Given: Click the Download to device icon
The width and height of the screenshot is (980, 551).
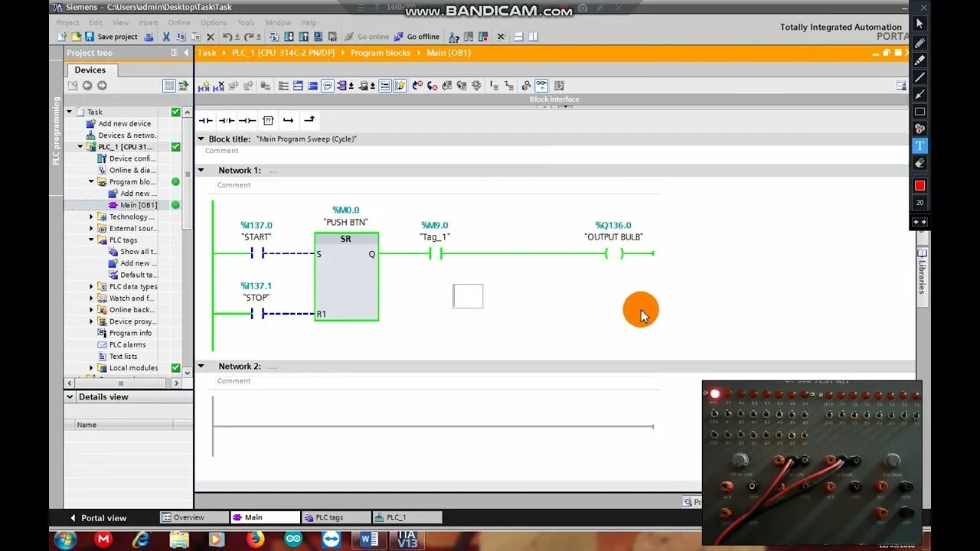Looking at the screenshot, I should (x=289, y=37).
